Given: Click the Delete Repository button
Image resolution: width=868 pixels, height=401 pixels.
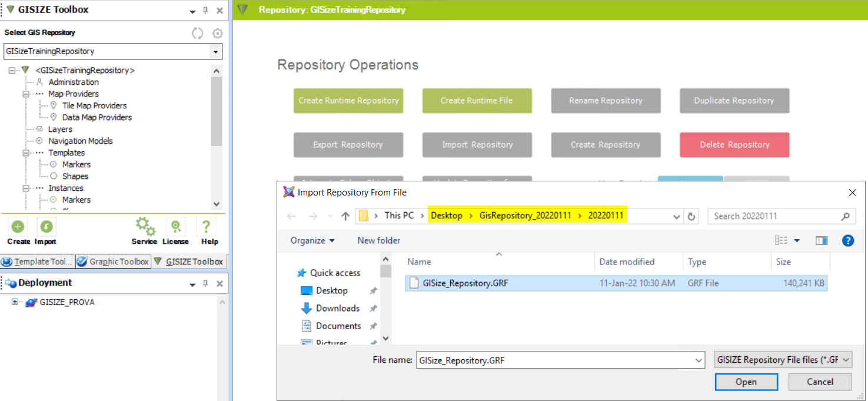Looking at the screenshot, I should click(734, 145).
